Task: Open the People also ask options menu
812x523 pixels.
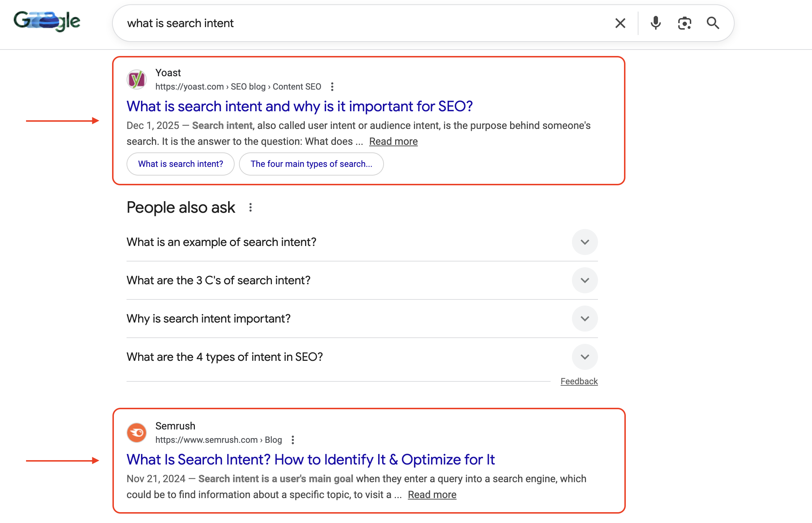Action: [250, 207]
